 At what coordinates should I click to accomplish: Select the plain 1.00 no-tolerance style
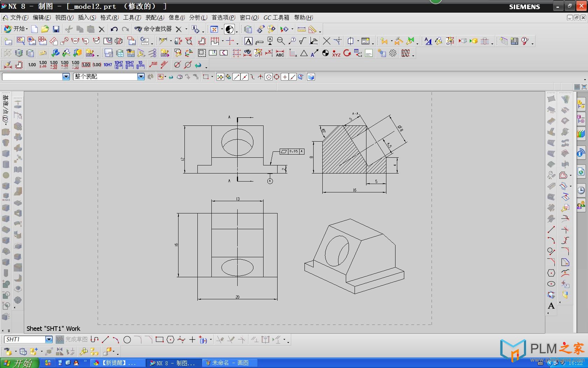[x=32, y=65]
